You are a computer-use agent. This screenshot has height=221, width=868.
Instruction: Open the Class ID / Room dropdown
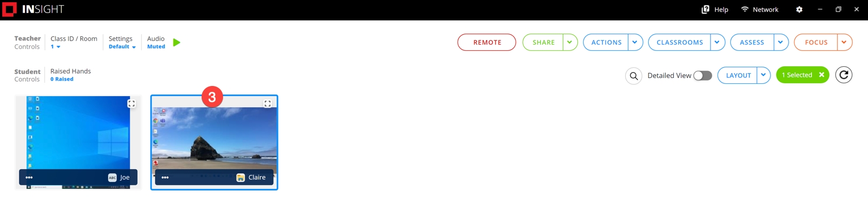click(55, 46)
